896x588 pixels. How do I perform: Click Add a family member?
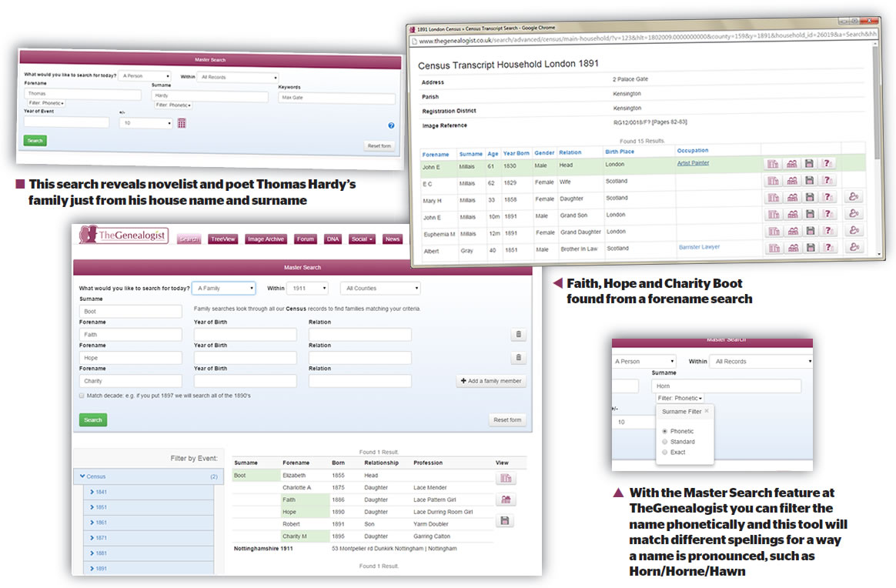tap(491, 381)
